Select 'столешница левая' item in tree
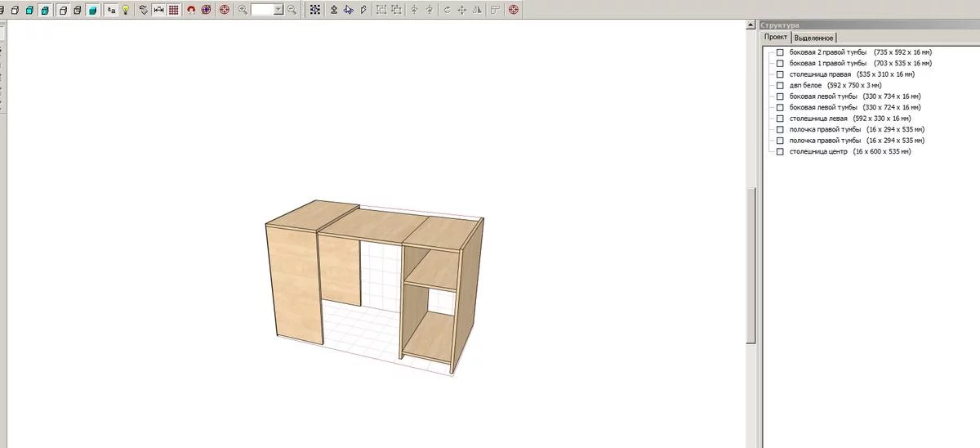 pos(818,119)
